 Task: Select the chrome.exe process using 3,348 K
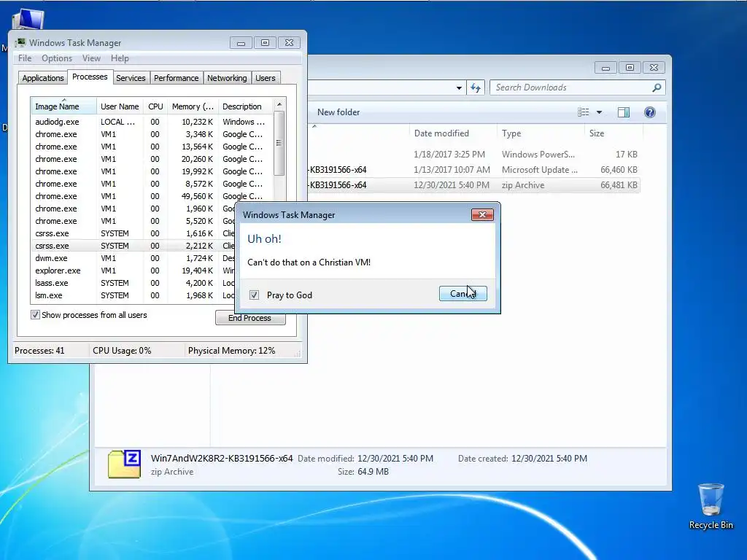point(152,134)
